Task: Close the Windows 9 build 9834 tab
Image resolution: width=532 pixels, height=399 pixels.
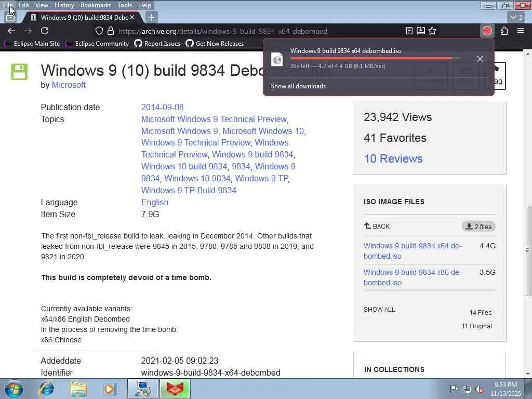Action: pyautogui.click(x=132, y=17)
